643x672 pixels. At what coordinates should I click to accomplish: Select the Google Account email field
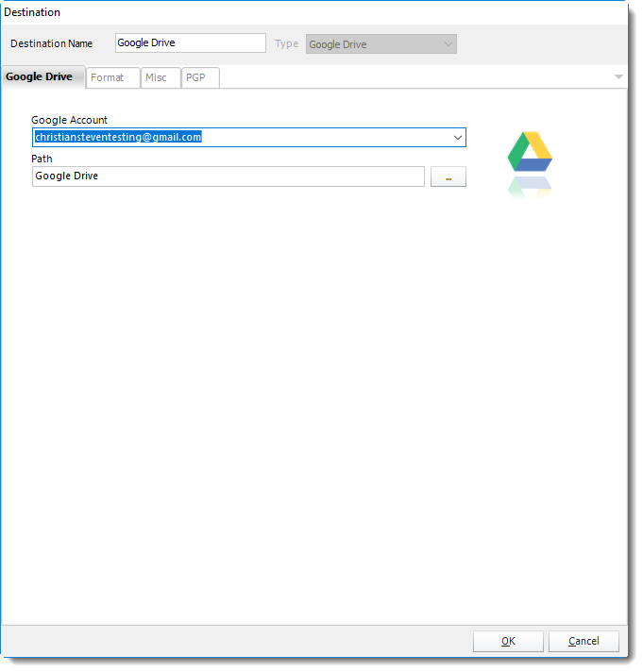(251, 139)
